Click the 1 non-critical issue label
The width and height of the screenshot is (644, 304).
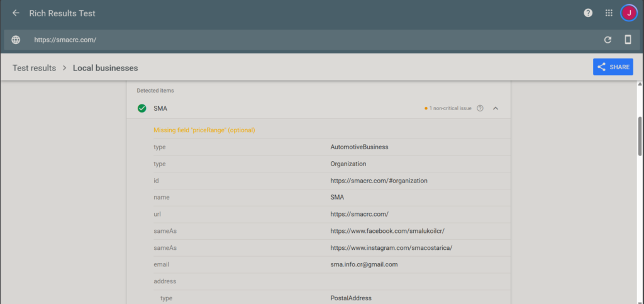click(450, 108)
